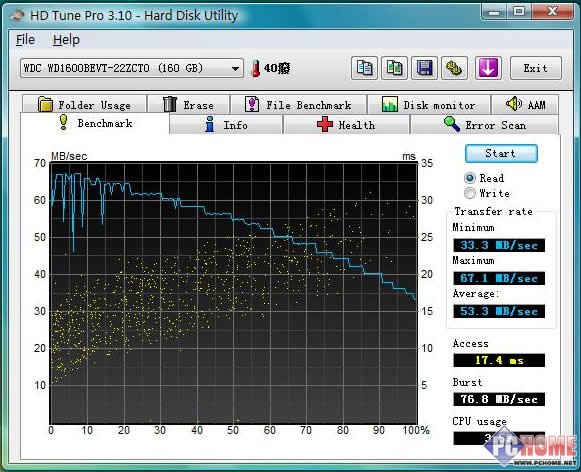Click the HD Tune title bar icon
This screenshot has height=472, width=581.
pyautogui.click(x=17, y=16)
